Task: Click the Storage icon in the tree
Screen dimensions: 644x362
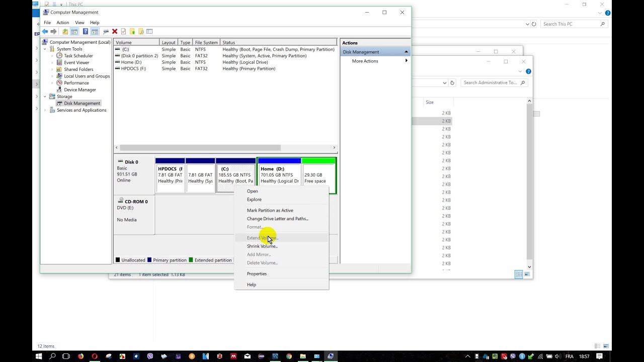Action: (x=52, y=97)
